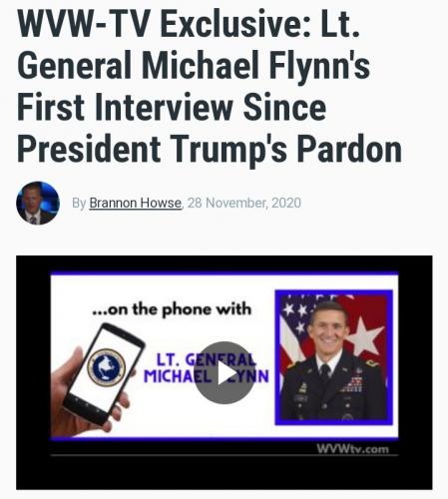The image size is (448, 499).
Task: Click the uniformed general's portrait in video
Action: (333, 357)
